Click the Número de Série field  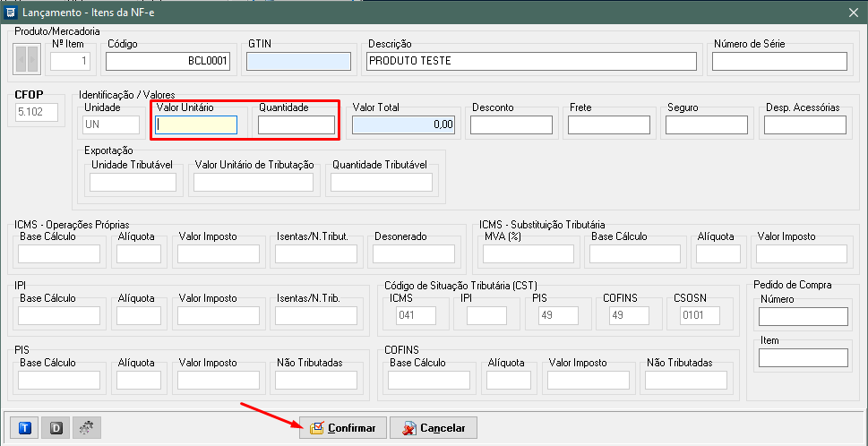tap(779, 61)
